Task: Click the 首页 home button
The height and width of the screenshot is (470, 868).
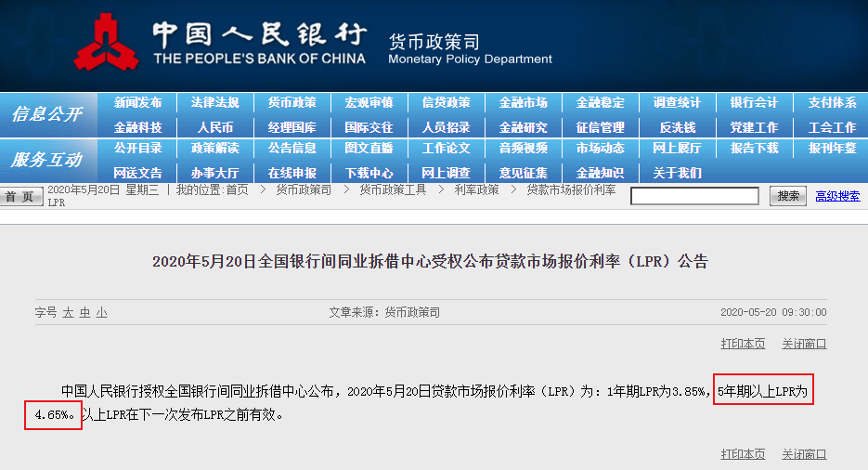Action: 20,196
